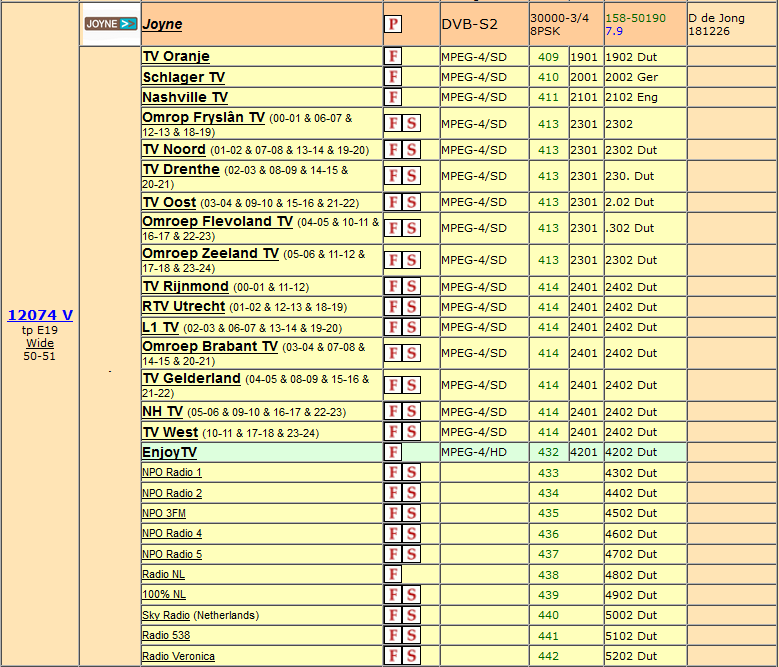Click the F icon in NPO 3FM row
779x667 pixels.
point(393,513)
